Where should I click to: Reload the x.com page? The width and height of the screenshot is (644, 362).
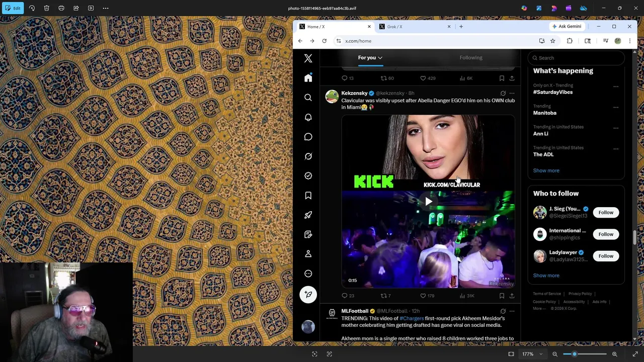[325, 41]
